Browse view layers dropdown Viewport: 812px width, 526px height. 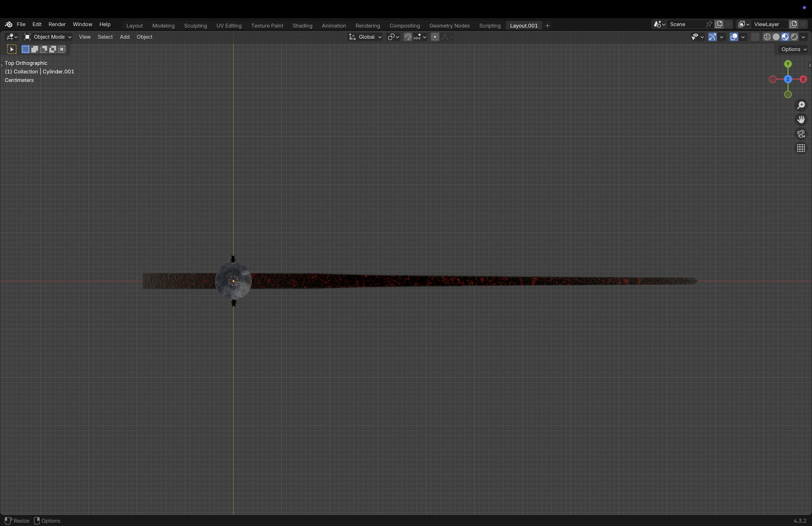pos(743,24)
